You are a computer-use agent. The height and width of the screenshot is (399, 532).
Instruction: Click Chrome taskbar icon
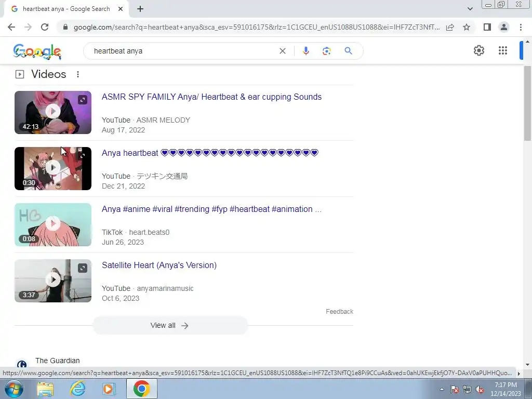point(141,389)
